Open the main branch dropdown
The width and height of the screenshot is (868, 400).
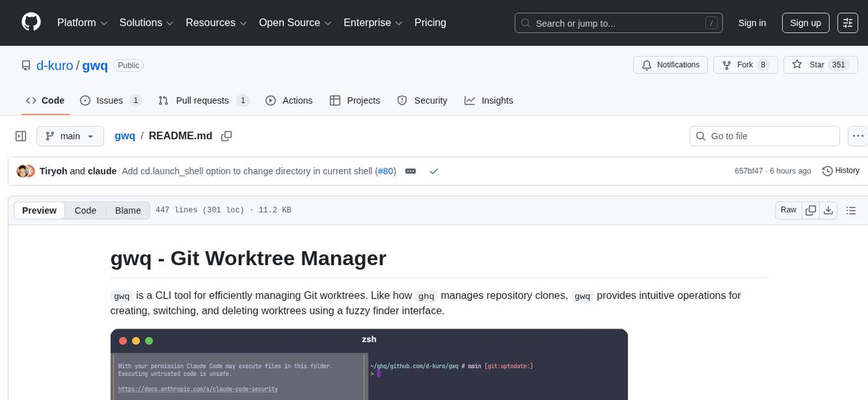pos(70,135)
